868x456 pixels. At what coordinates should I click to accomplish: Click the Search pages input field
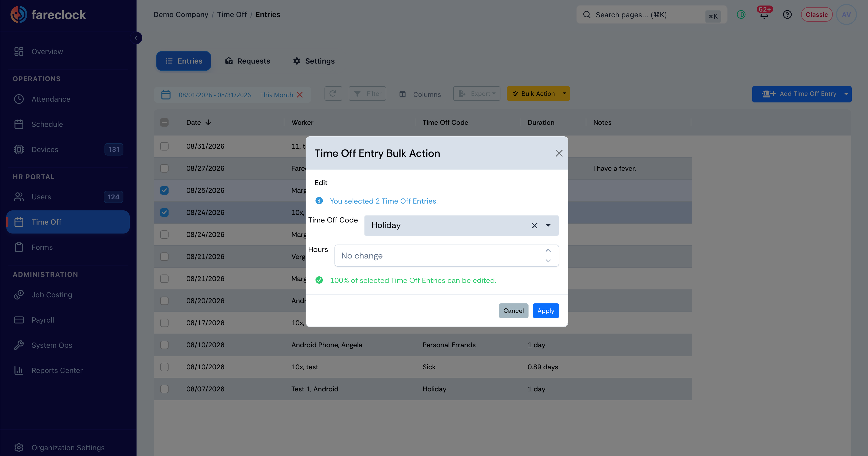(x=651, y=14)
